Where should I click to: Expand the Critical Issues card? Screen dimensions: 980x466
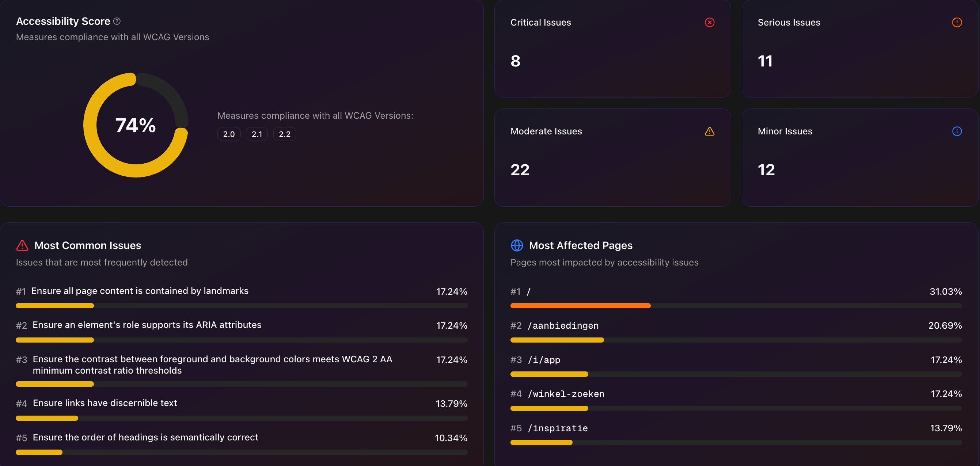[x=612, y=49]
